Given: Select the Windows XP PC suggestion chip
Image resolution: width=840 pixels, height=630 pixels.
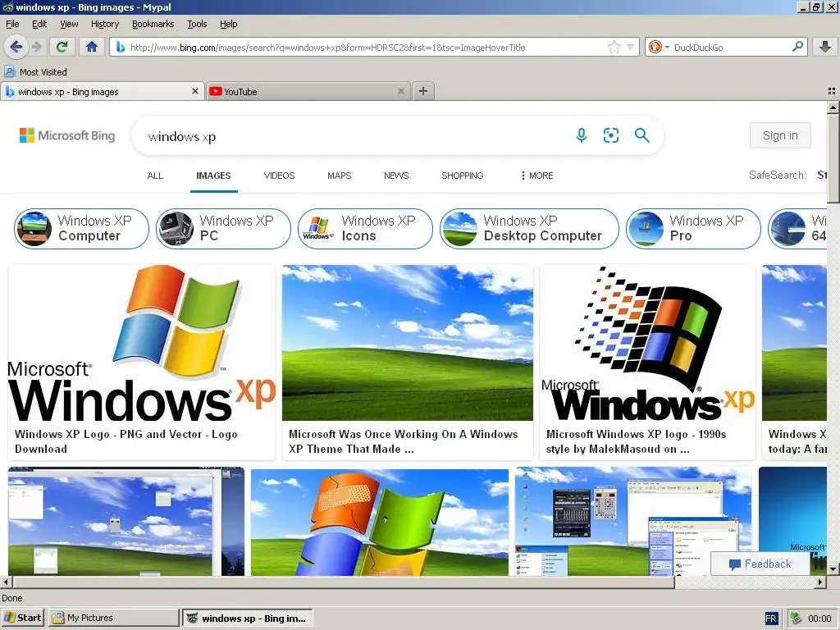Looking at the screenshot, I should click(x=223, y=229).
